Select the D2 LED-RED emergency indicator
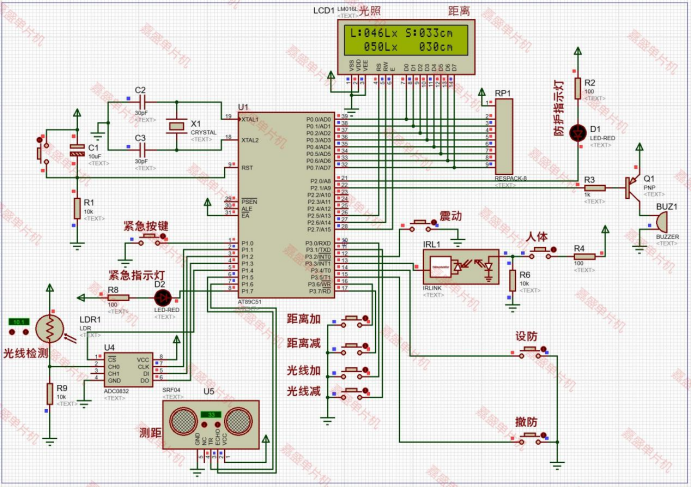The height and width of the screenshot is (487, 692). pyautogui.click(x=163, y=298)
